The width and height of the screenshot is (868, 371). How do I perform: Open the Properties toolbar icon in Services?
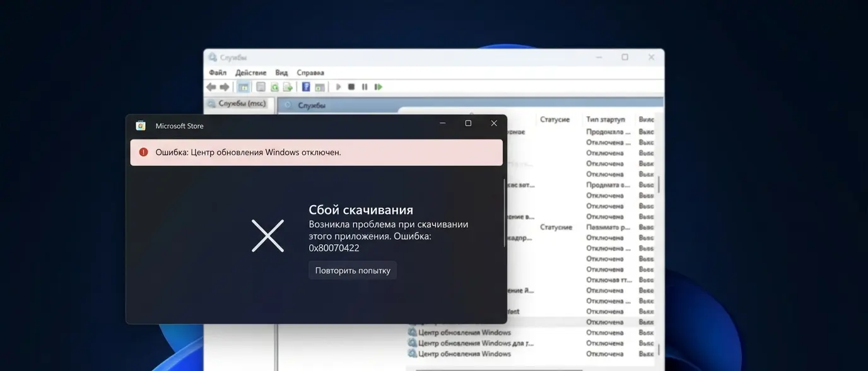tap(261, 87)
